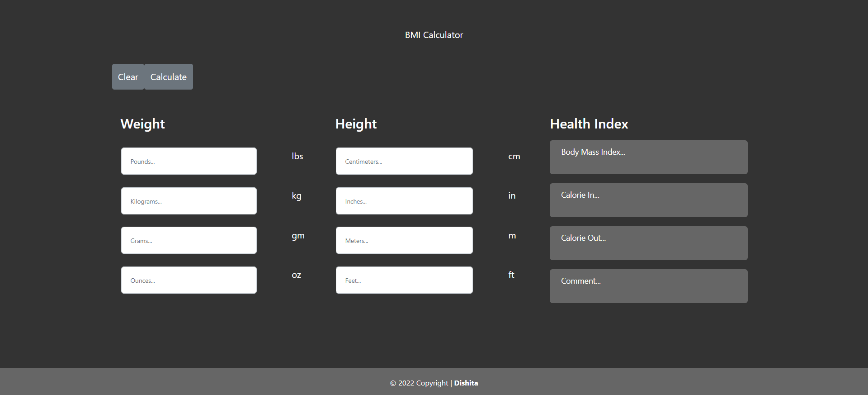
Task: Click the Calorie In output box
Action: (x=649, y=200)
